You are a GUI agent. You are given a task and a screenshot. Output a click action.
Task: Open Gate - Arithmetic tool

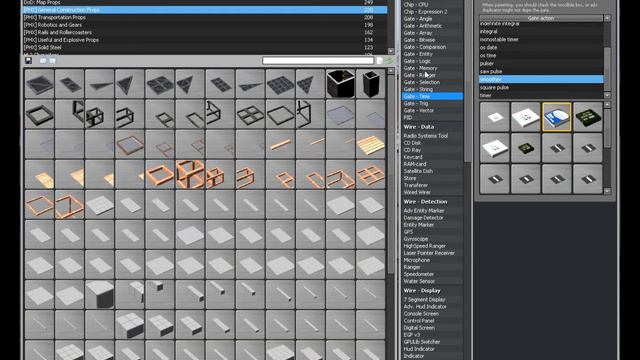pyautogui.click(x=432, y=26)
